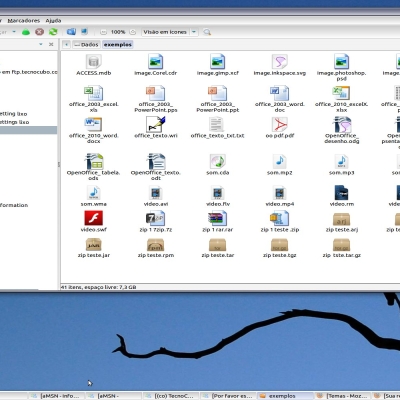Select the office_texto_txt.txt text file icon

pos(217,124)
